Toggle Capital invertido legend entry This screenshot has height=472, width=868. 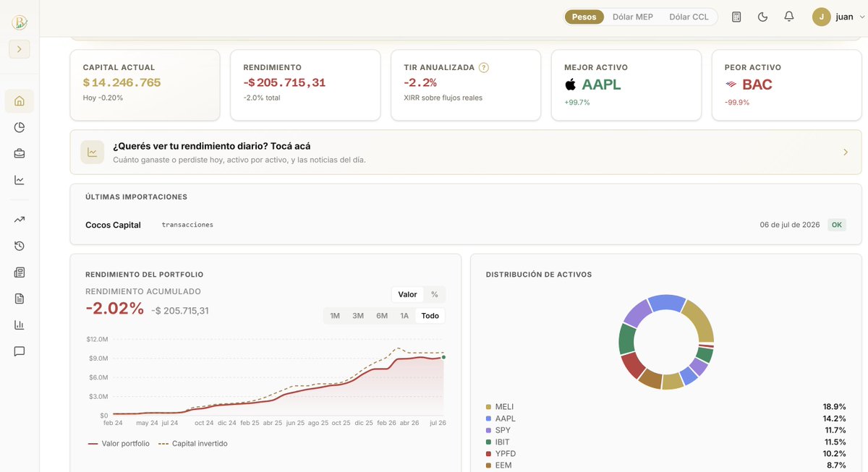click(192, 443)
